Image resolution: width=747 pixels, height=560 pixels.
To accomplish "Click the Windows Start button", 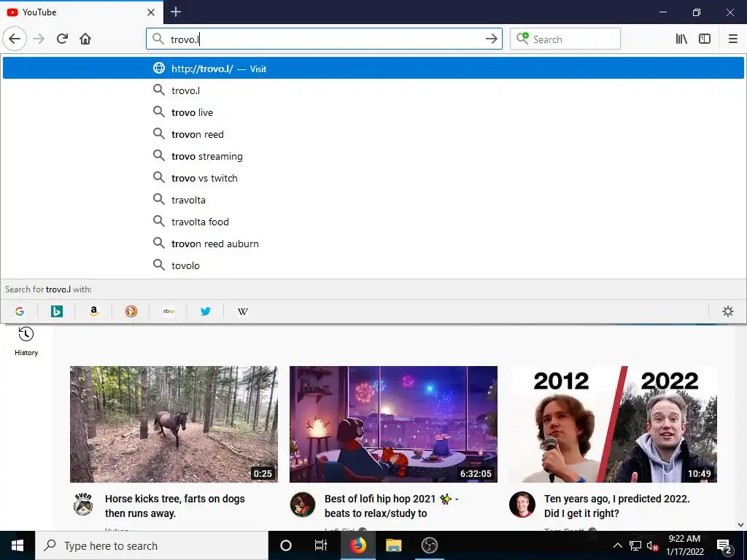I will click(x=18, y=545).
